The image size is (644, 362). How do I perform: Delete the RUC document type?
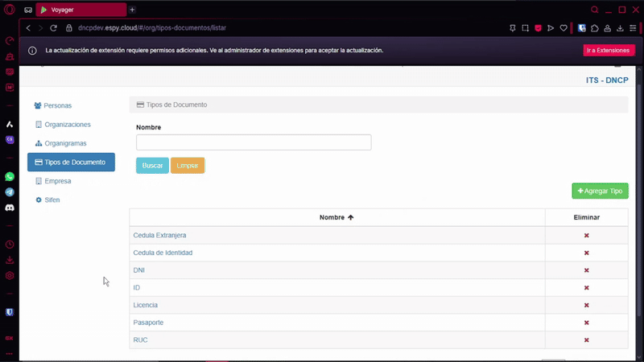pos(587,340)
